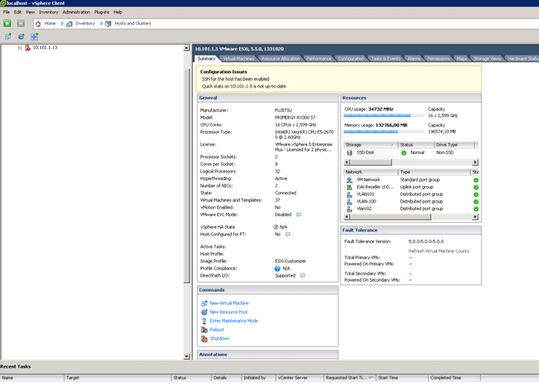Image resolution: width=539 pixels, height=392 pixels.
Task: Click the Hosts and Clusters breadcrumb icon
Action: pyautogui.click(x=109, y=24)
